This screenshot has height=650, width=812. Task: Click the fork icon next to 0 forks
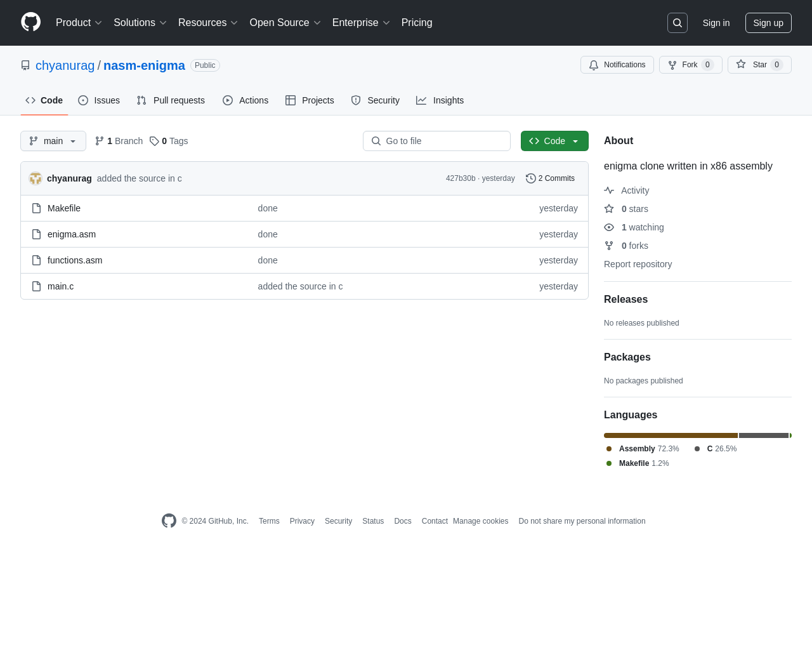pyautogui.click(x=609, y=246)
